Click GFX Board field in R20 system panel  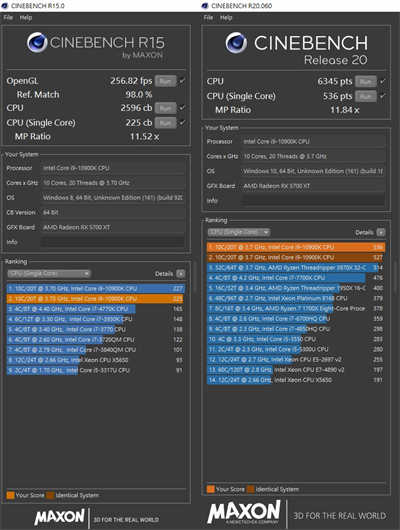[x=313, y=186]
